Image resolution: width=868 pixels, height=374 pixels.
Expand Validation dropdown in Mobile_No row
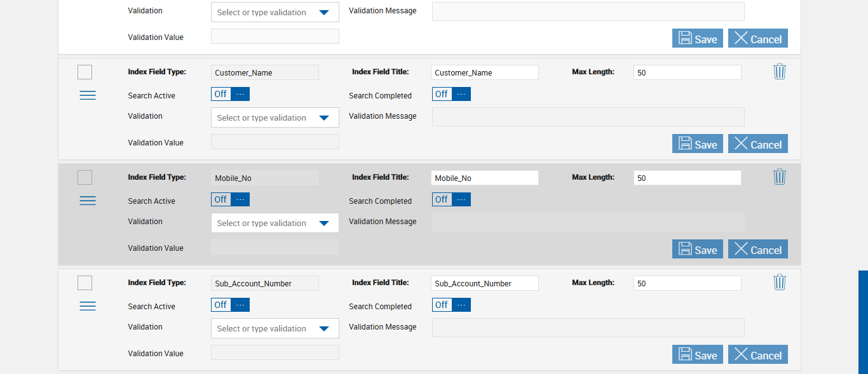pos(275,223)
